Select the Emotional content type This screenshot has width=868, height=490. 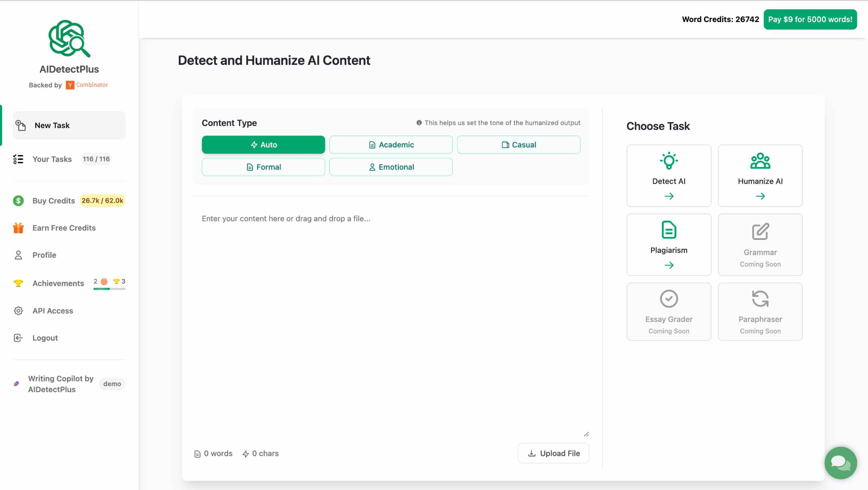tap(390, 167)
